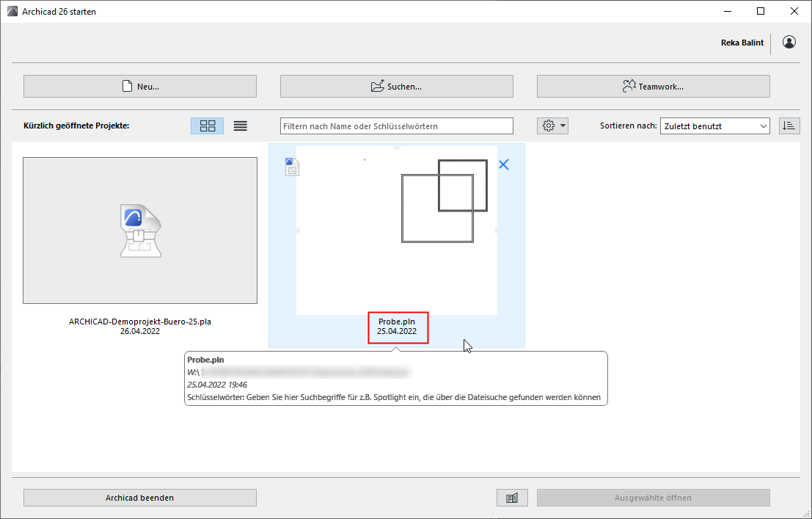Click the library book icon button

[x=512, y=498]
